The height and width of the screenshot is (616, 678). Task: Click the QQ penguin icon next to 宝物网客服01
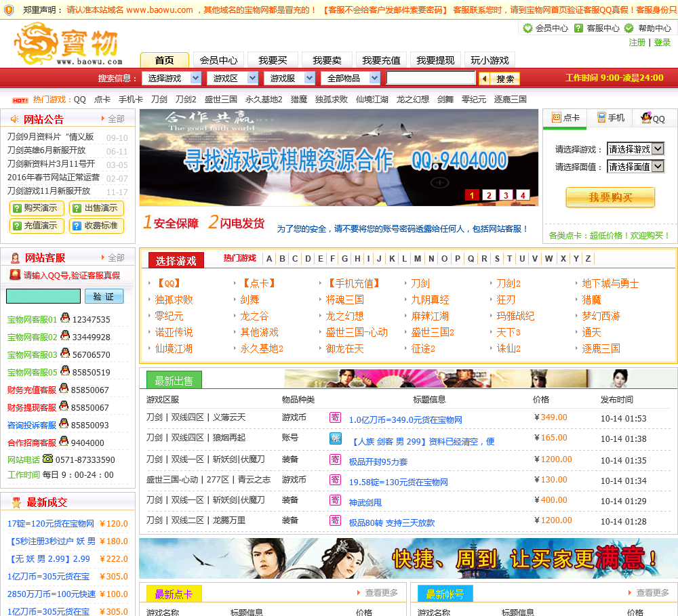click(65, 318)
